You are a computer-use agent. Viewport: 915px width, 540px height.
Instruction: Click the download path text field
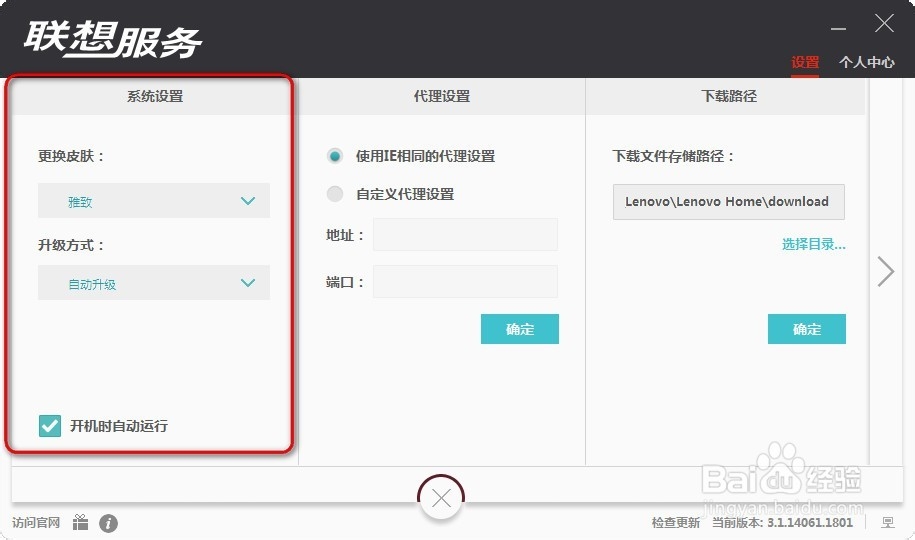coord(728,202)
